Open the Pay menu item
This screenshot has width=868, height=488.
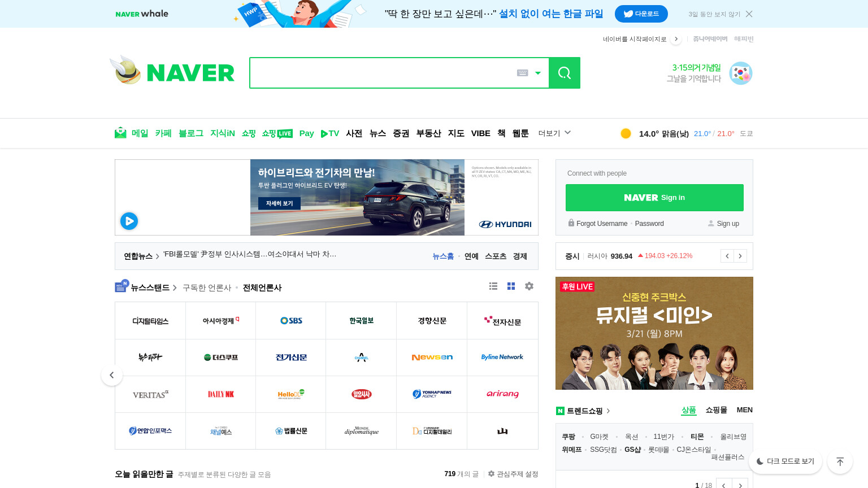[307, 133]
